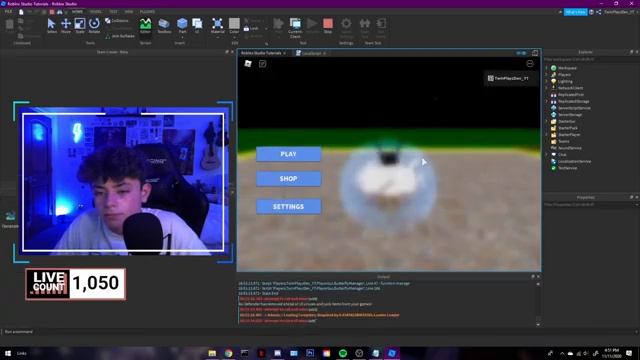
Task: Select the ServerStorage icon
Action: tap(553, 115)
